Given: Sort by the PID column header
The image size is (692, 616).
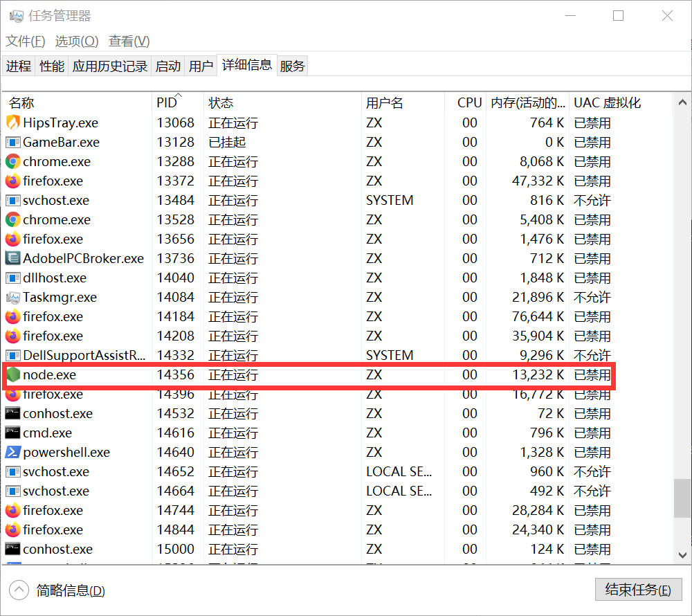Looking at the screenshot, I should click(x=177, y=103).
